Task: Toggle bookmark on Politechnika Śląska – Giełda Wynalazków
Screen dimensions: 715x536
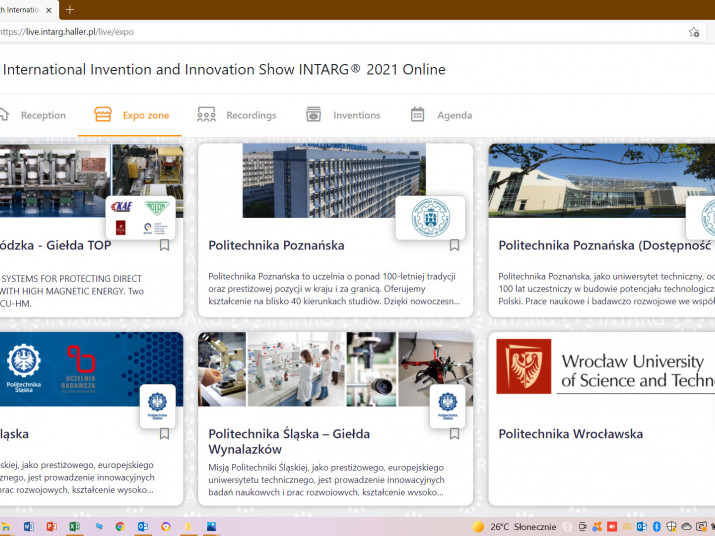Action: click(x=454, y=434)
